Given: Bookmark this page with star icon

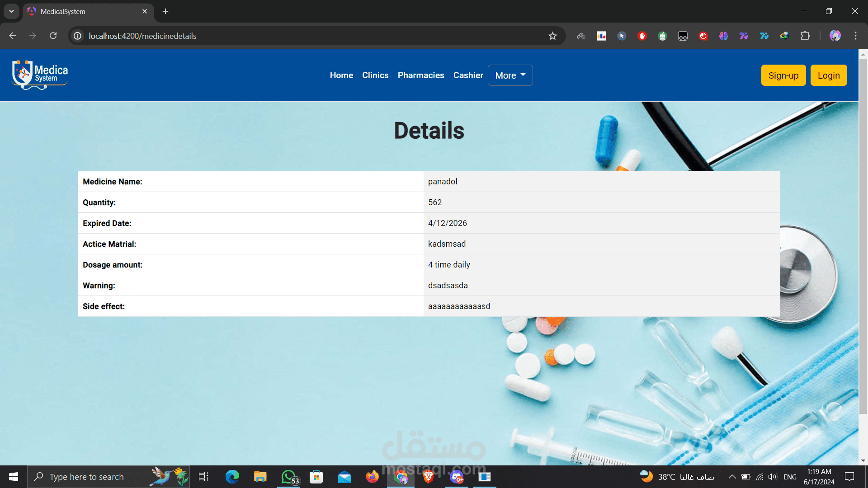Looking at the screenshot, I should click(552, 36).
